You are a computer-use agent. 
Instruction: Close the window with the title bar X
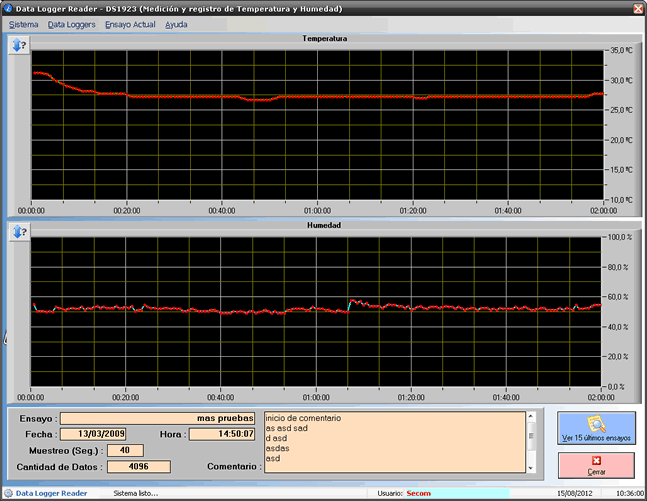pos(637,8)
